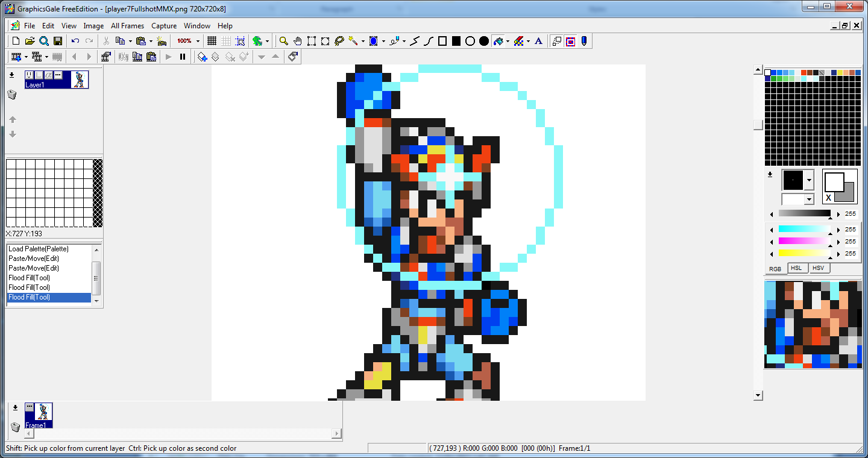Viewport: 868px width, 458px height.
Task: Open frame properties icon in animation toolbar
Action: click(106, 57)
